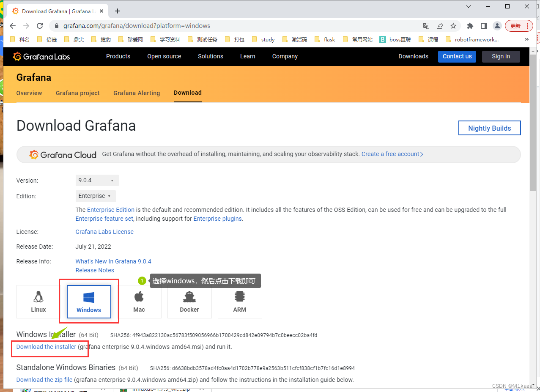Open the Create a free account link

click(392, 154)
